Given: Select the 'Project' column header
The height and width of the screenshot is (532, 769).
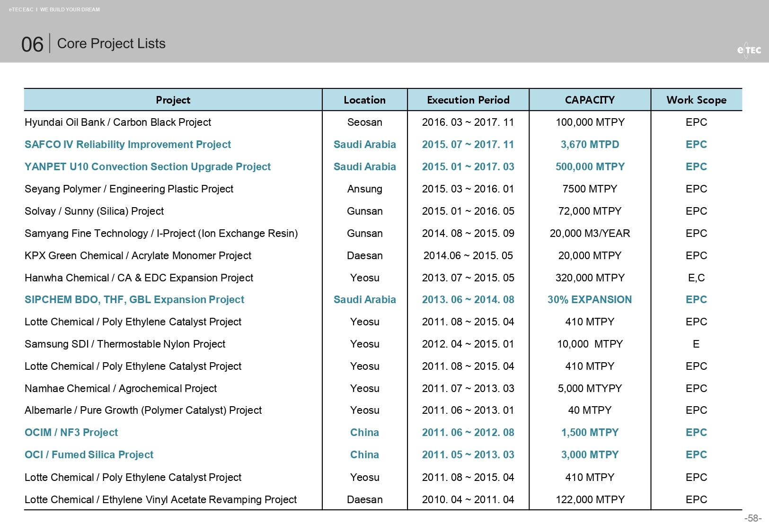Looking at the screenshot, I should point(173,100).
